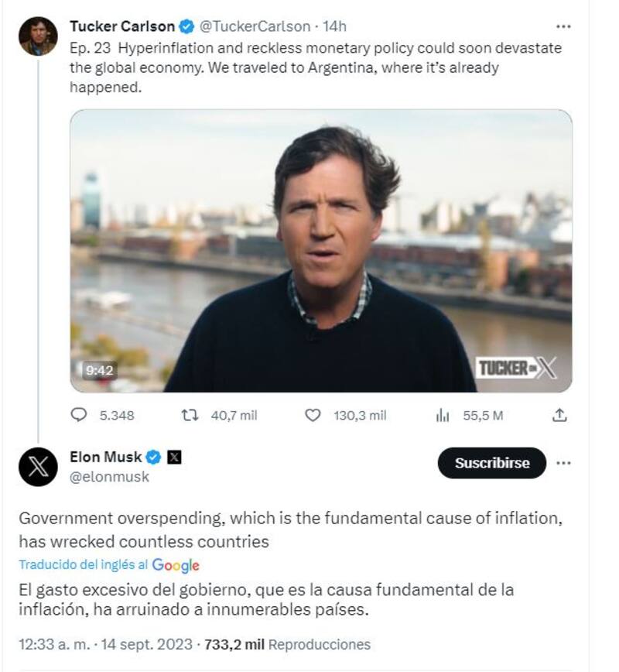Viewport: 619px width, 672px height.
Task: Click the X affiliation badge beside Elon Musk
Action: click(174, 457)
